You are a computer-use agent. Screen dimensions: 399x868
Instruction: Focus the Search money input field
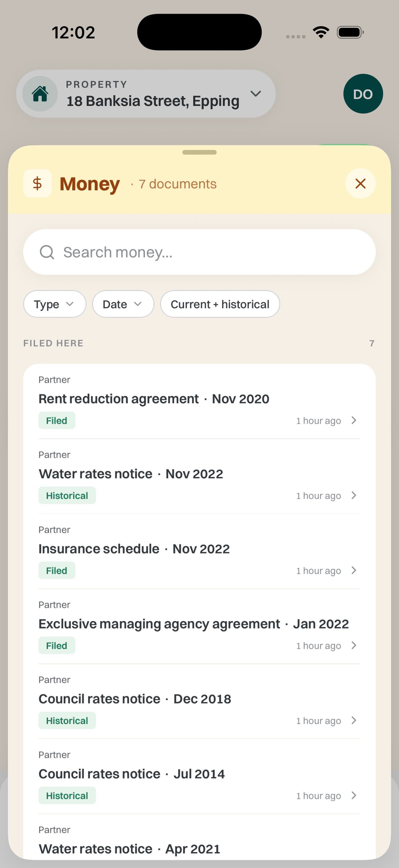pos(199,252)
